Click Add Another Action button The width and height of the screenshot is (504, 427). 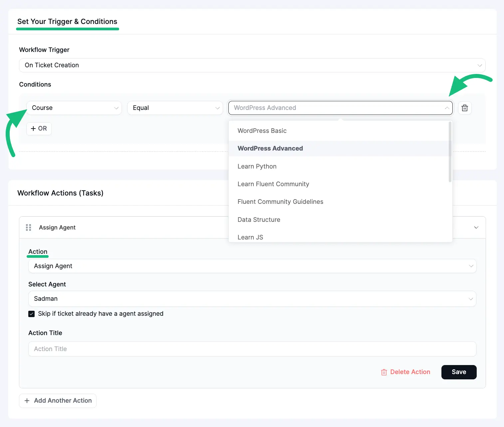coord(58,401)
